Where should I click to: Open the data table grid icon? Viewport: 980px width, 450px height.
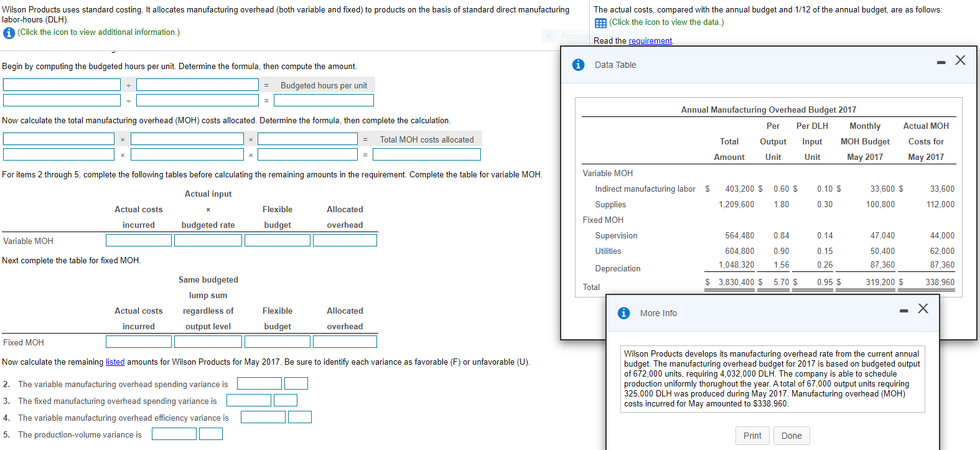click(600, 23)
